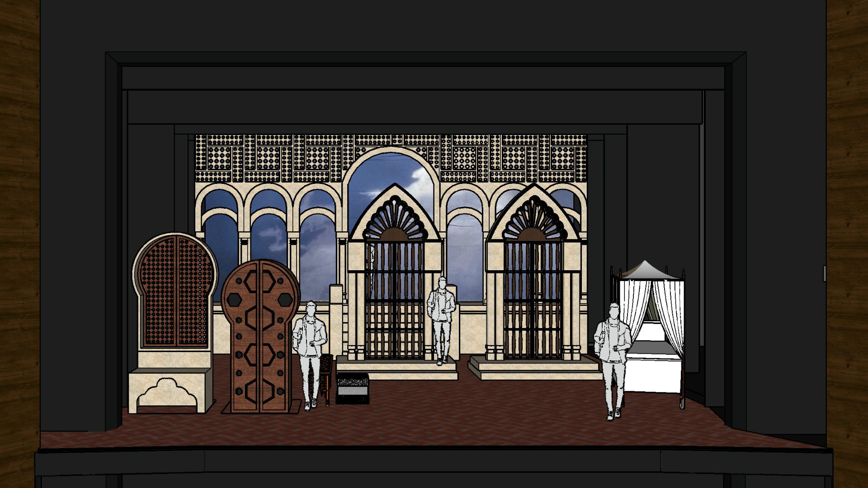868x488 pixels.
Task: Select the black proscenium header beam
Action: [x=423, y=78]
